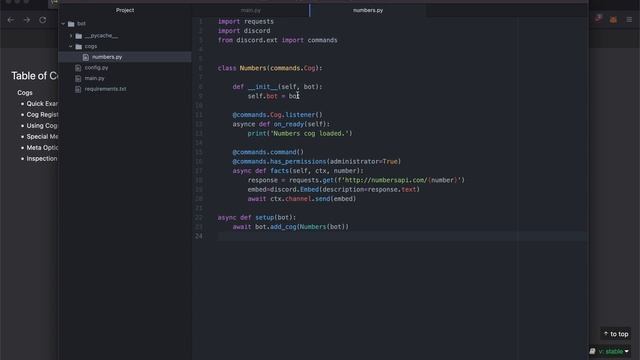The height and width of the screenshot is (360, 640).
Task: Place cursor on empty line 24
Action: coord(402,236)
